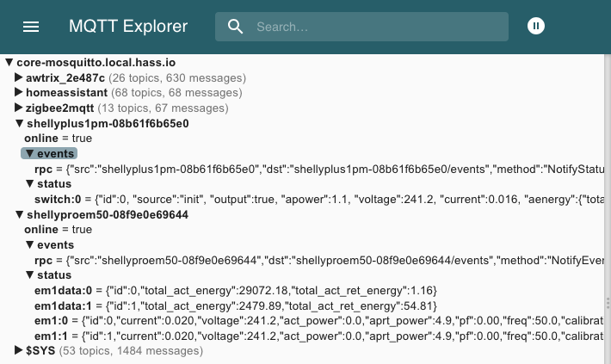
Task: Collapse events under shellyproem50
Action: pyautogui.click(x=29, y=244)
